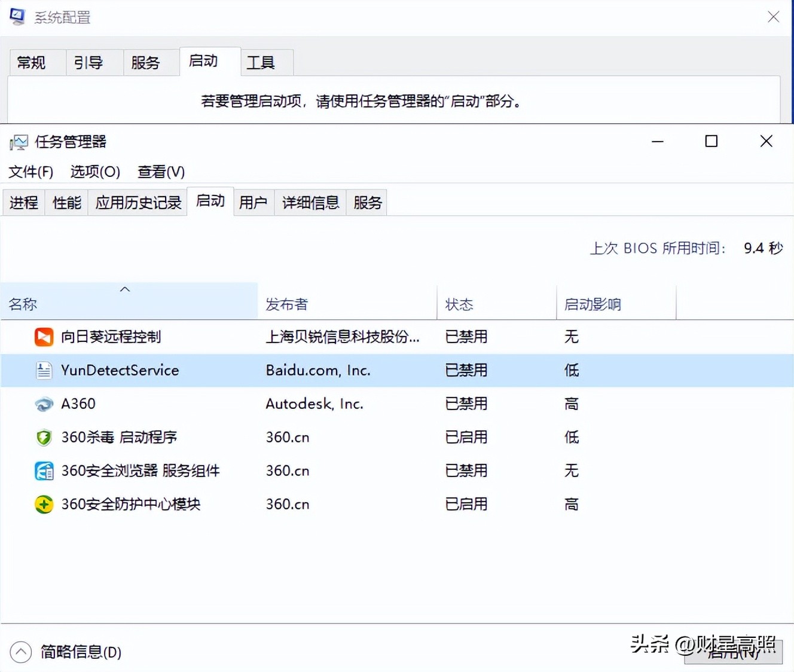Click the 360安全防护中心 green plus icon
This screenshot has width=794, height=672.
[x=44, y=505]
